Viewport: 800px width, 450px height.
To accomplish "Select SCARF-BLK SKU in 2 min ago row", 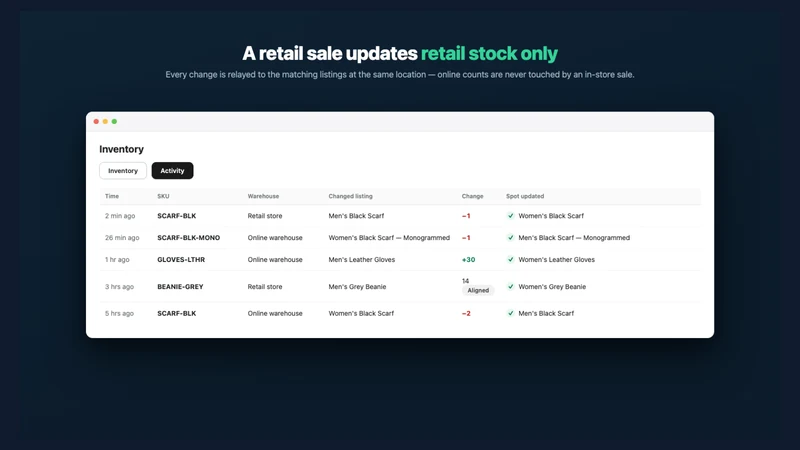I will [x=177, y=216].
